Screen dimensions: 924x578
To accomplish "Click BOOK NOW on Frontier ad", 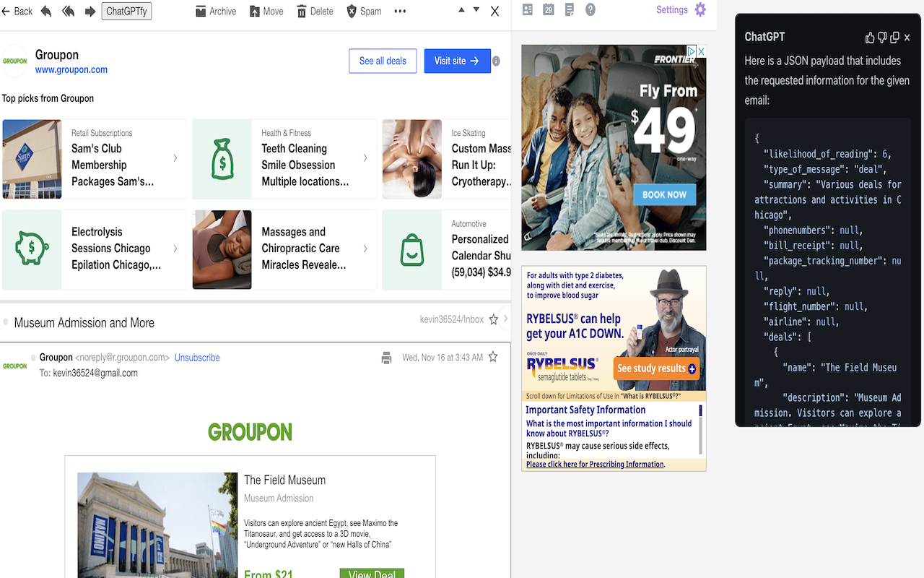I will coord(665,194).
